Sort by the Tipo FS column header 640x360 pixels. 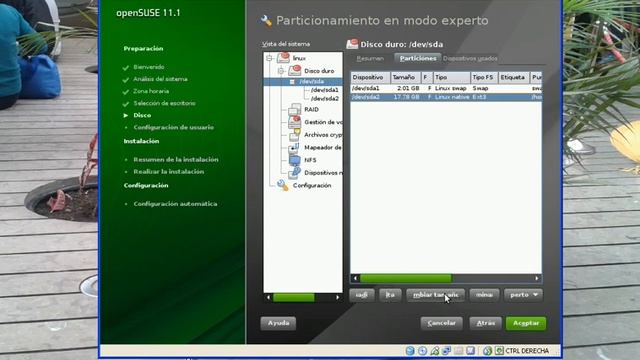tap(484, 77)
